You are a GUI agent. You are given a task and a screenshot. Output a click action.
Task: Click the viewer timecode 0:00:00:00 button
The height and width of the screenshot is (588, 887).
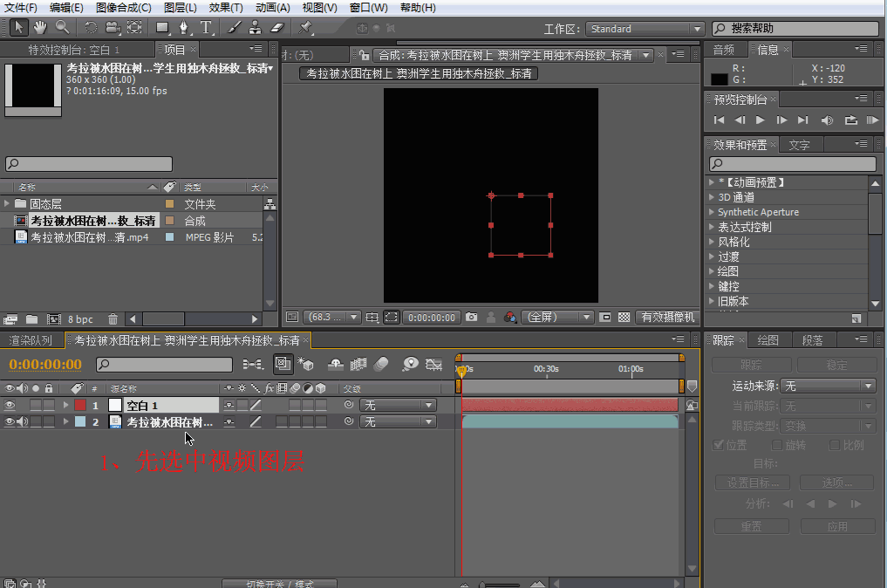[x=432, y=317]
